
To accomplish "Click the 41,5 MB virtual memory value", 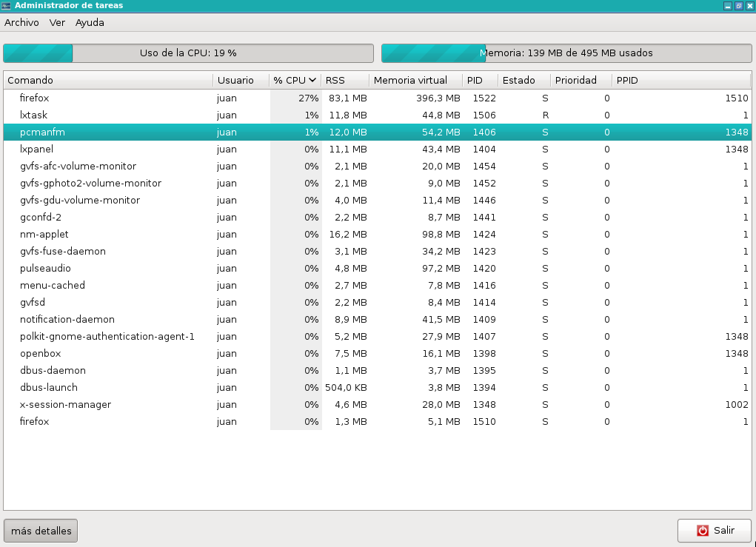I will 441,320.
